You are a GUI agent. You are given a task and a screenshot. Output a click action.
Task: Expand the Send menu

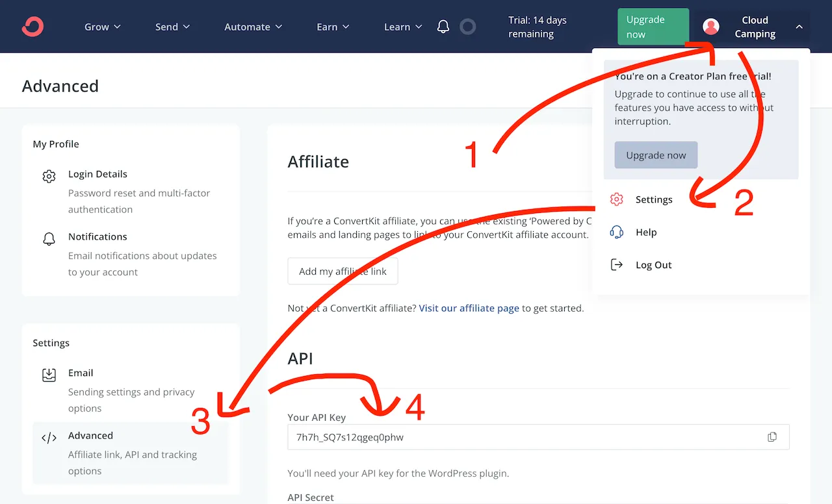click(172, 27)
